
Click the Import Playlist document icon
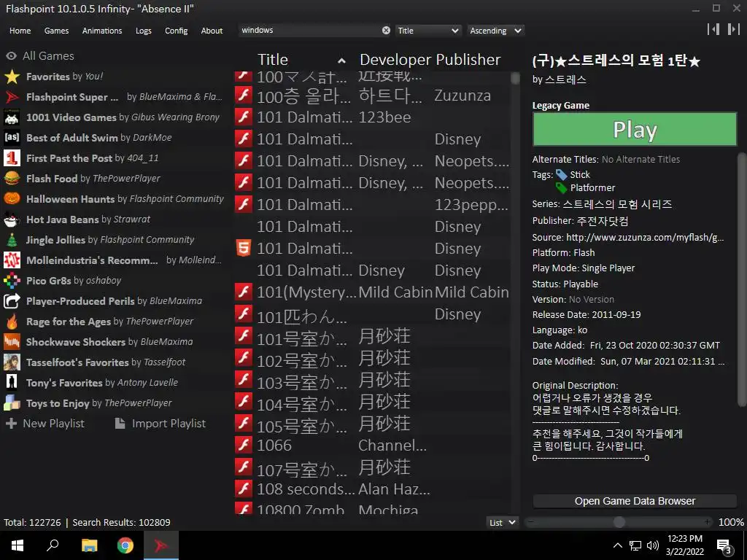(x=120, y=424)
